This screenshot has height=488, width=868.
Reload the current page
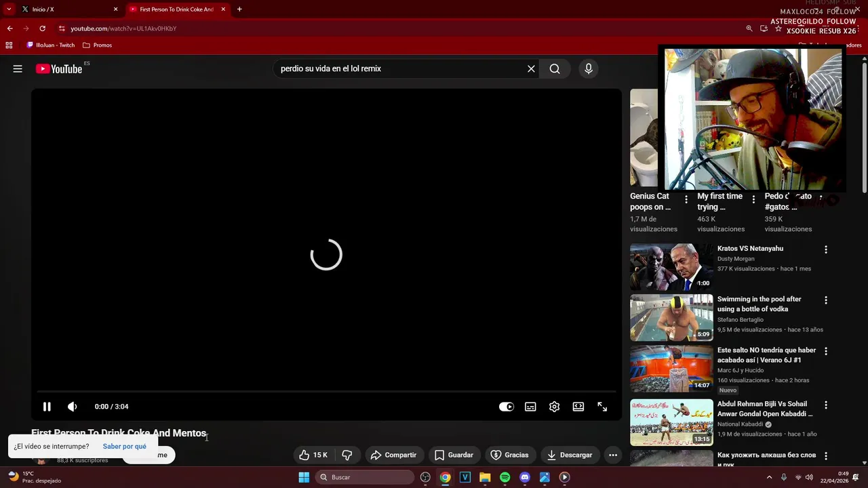point(42,28)
